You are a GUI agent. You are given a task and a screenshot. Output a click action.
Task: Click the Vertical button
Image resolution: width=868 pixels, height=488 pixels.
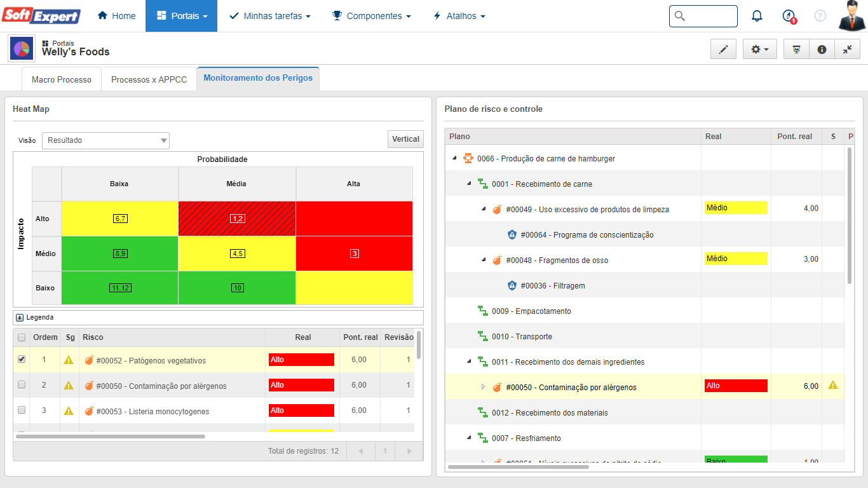tap(405, 139)
